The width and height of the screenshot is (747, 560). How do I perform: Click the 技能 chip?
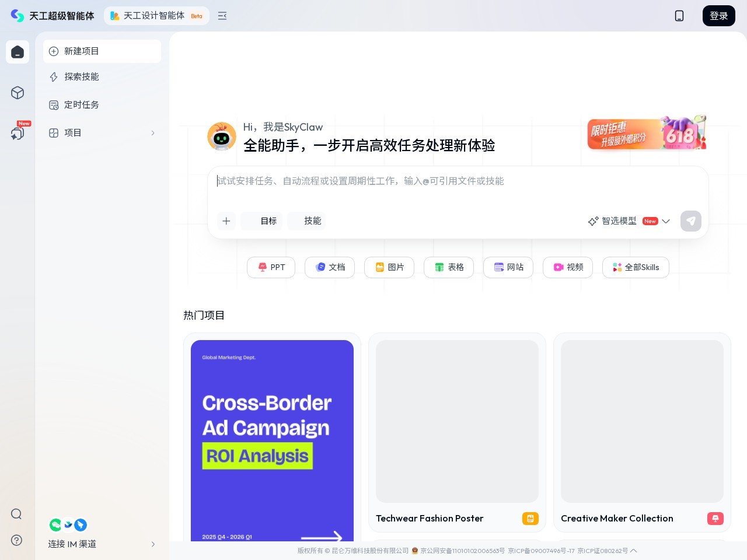pos(306,221)
